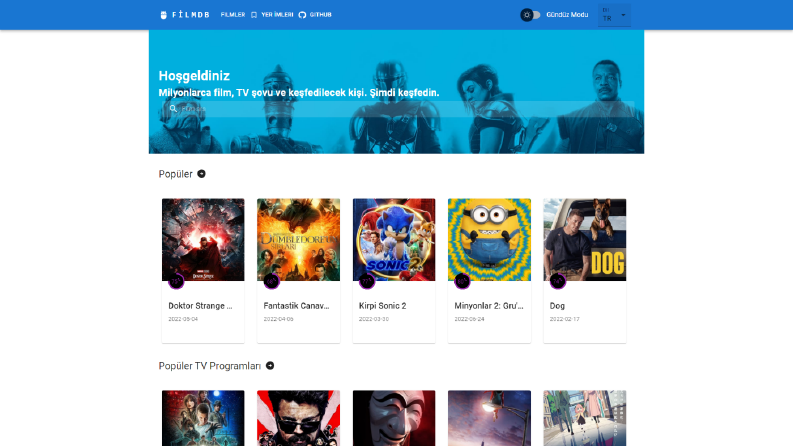Viewport: 793px width, 446px height.
Task: Select the Stranger Things TV show poster
Action: pos(203,418)
